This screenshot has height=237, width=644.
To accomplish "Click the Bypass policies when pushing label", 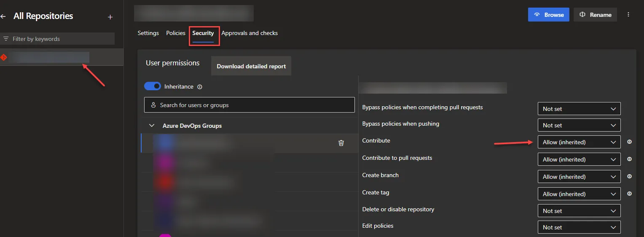I will coord(401,124).
